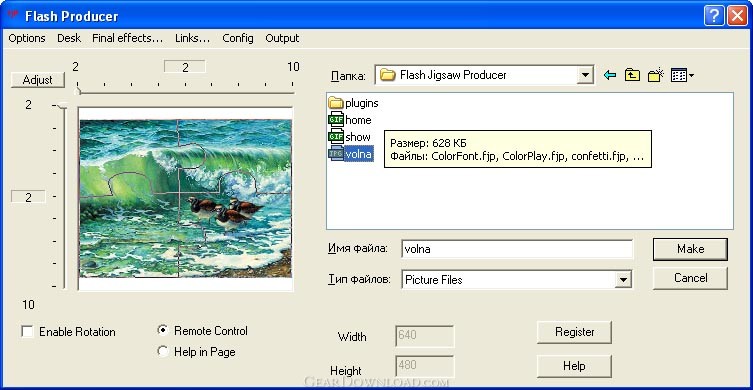
Task: Enable Rotation checkbox
Action: click(x=28, y=331)
